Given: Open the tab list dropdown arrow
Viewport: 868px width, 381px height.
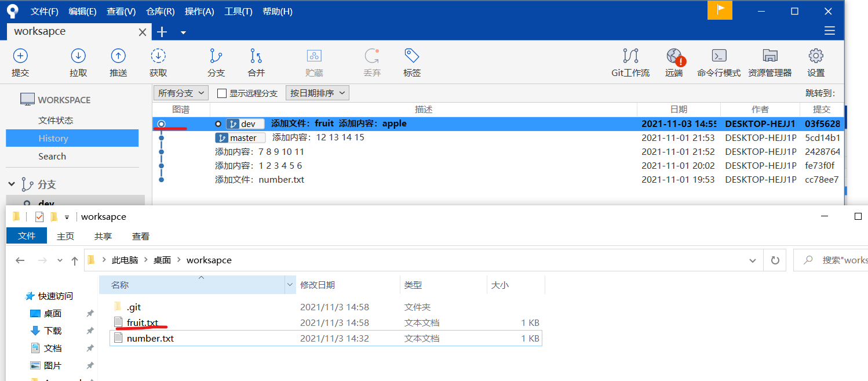Looking at the screenshot, I should [x=183, y=32].
